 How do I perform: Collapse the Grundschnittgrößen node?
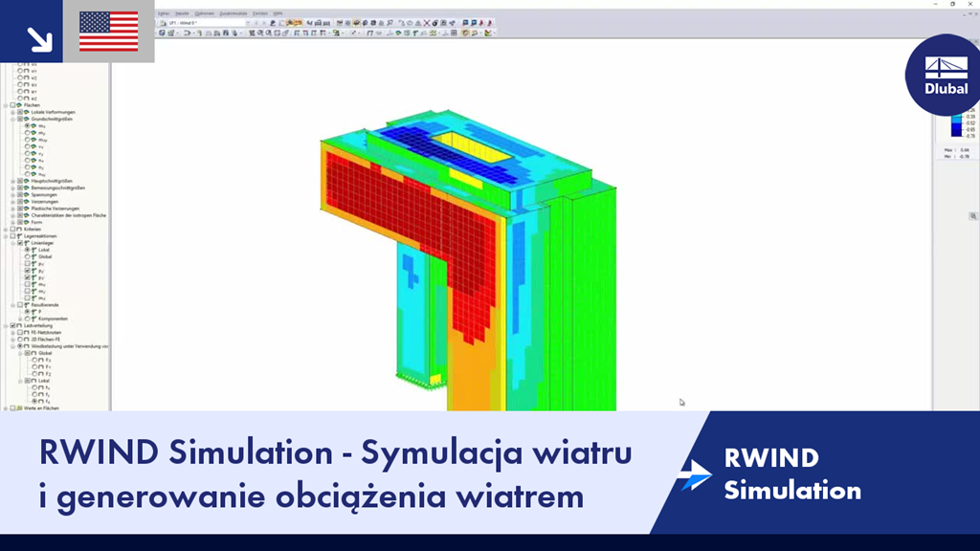(13, 119)
